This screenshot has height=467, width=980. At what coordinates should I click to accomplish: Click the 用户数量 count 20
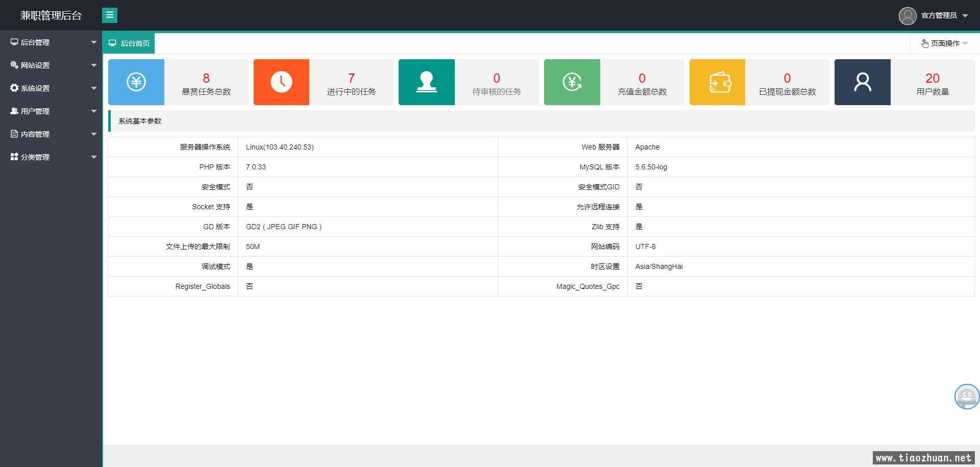(933, 78)
